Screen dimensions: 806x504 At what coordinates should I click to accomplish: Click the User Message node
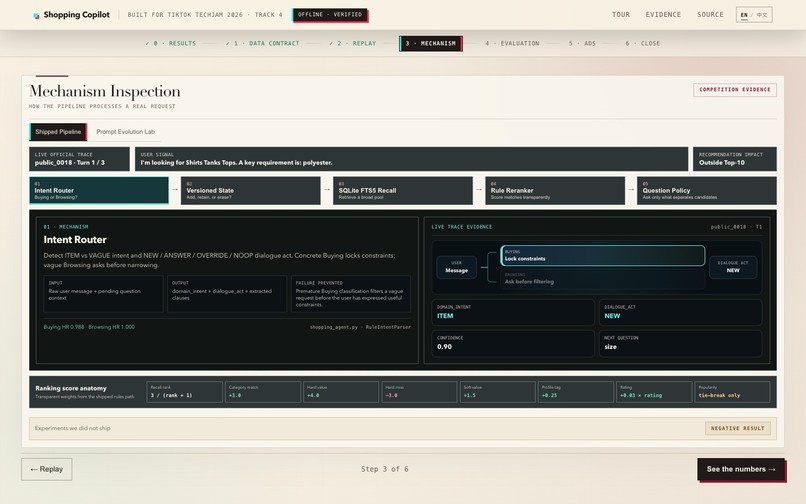pos(456,267)
